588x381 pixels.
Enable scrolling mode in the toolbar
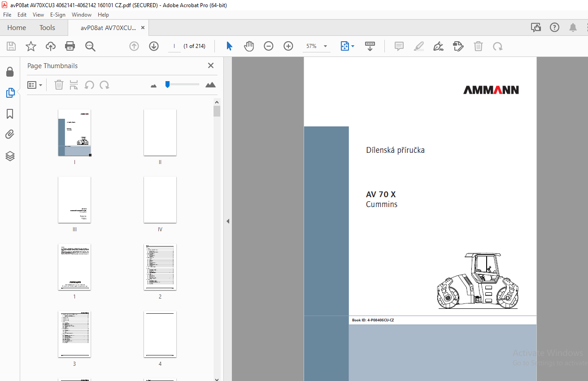click(x=370, y=46)
